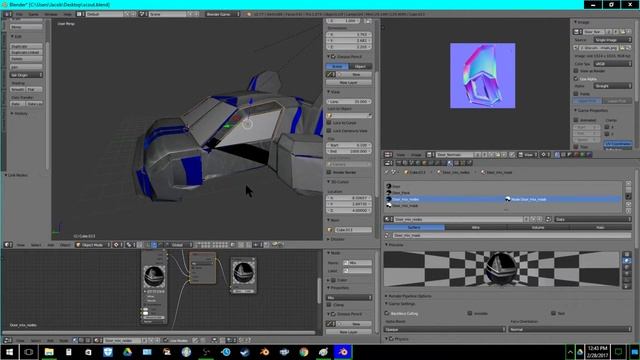Click the pivot point icon in 3D header
The height and width of the screenshot is (360, 640).
point(130,245)
